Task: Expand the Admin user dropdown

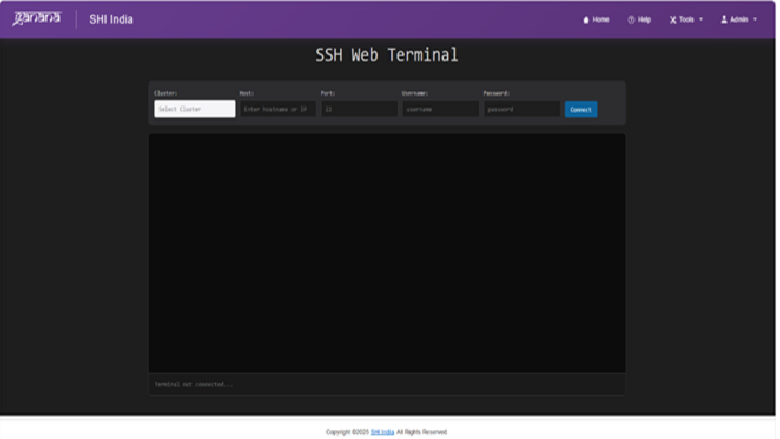Action: (x=739, y=20)
